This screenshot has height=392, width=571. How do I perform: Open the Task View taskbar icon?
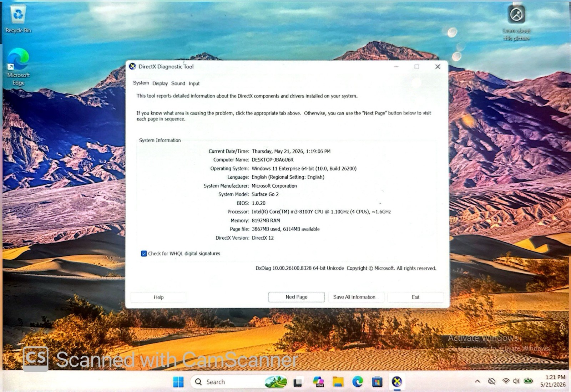pos(298,382)
